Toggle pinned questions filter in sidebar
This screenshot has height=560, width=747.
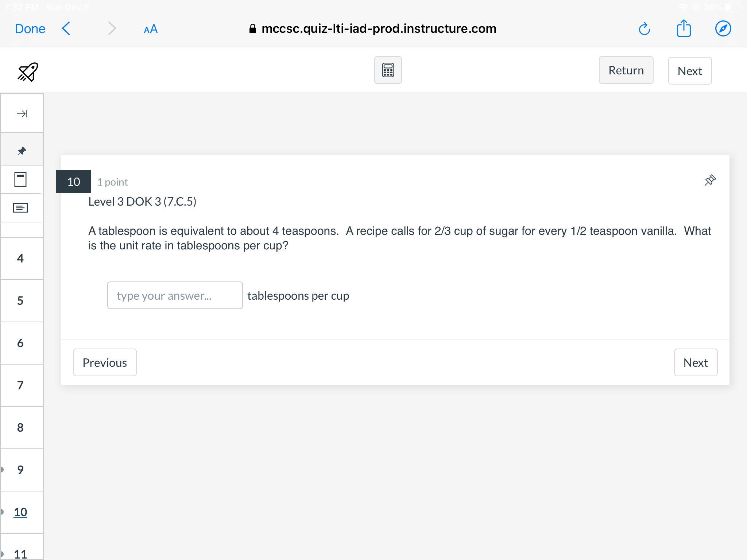tap(22, 151)
